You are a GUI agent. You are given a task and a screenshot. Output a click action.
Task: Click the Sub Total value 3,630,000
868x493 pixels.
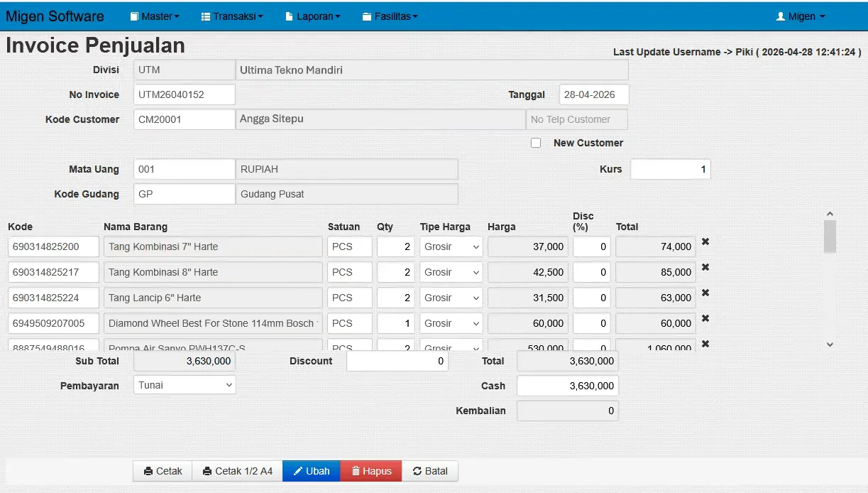pyautogui.click(x=185, y=362)
